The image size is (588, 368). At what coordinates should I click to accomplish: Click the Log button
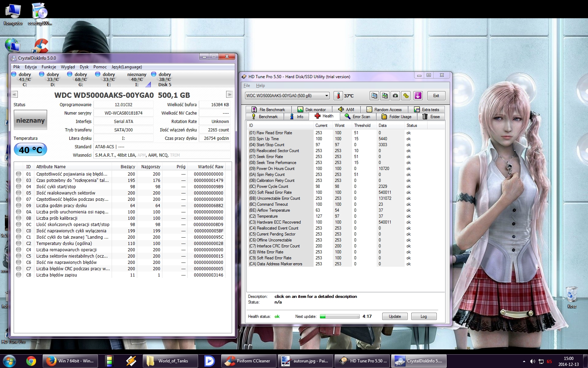click(424, 316)
